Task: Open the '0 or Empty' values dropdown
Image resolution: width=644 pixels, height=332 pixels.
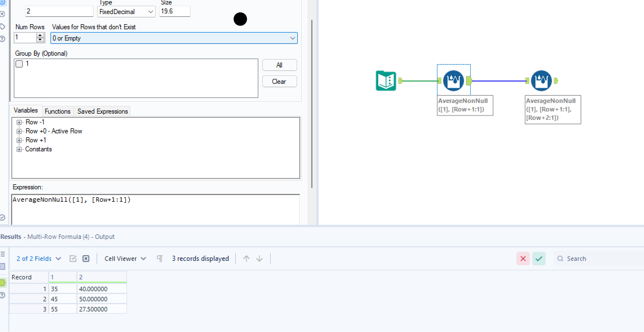Action: (292, 38)
